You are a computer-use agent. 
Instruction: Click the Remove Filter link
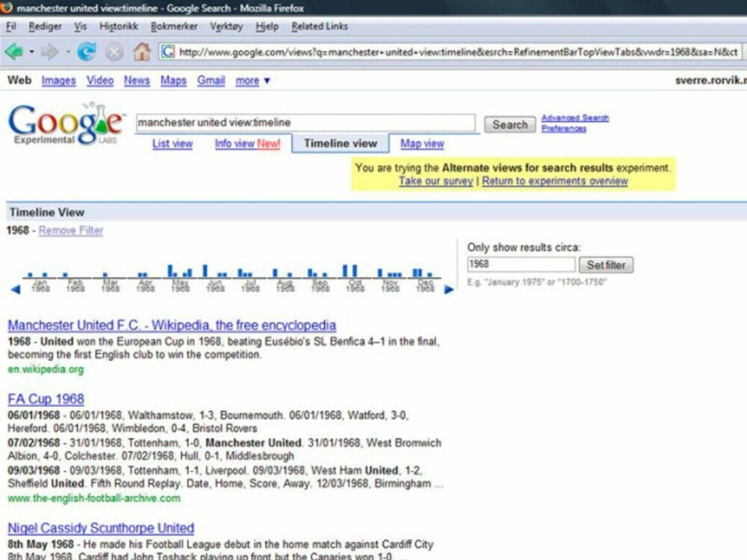(71, 231)
